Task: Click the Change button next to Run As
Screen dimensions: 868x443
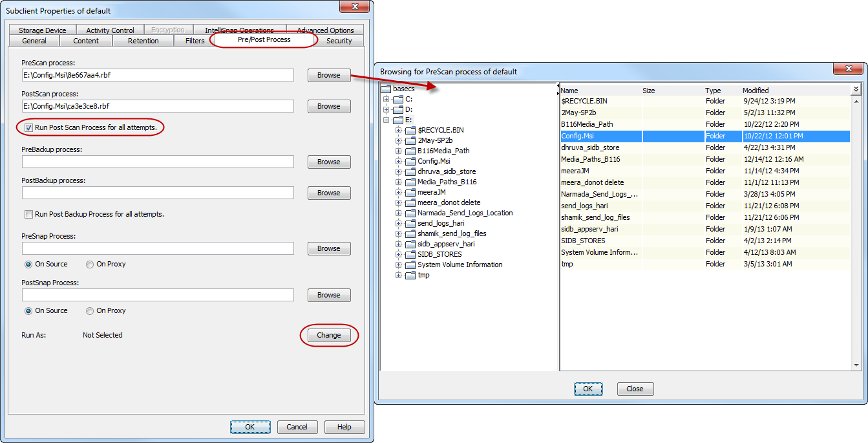Action: point(329,335)
